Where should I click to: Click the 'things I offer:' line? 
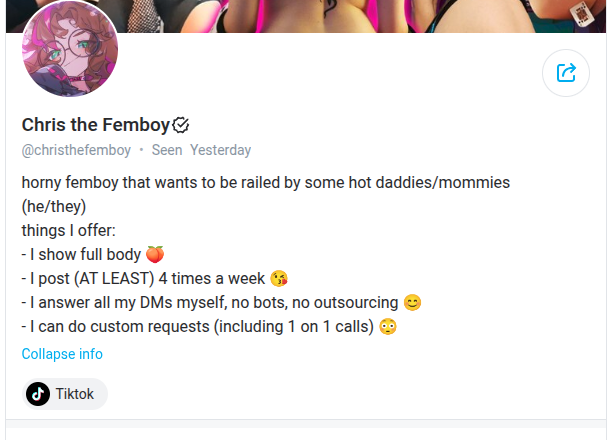(x=69, y=231)
